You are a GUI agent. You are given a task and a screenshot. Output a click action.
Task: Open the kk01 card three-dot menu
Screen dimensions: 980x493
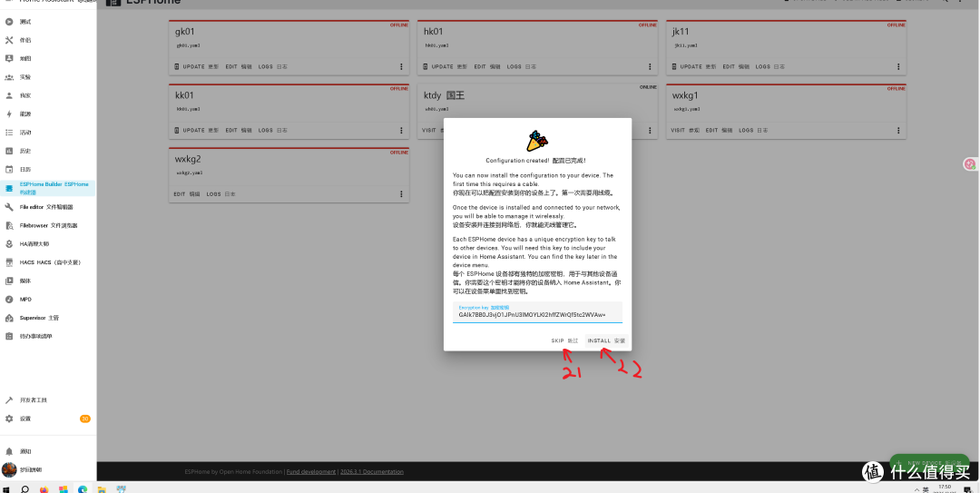click(x=401, y=130)
